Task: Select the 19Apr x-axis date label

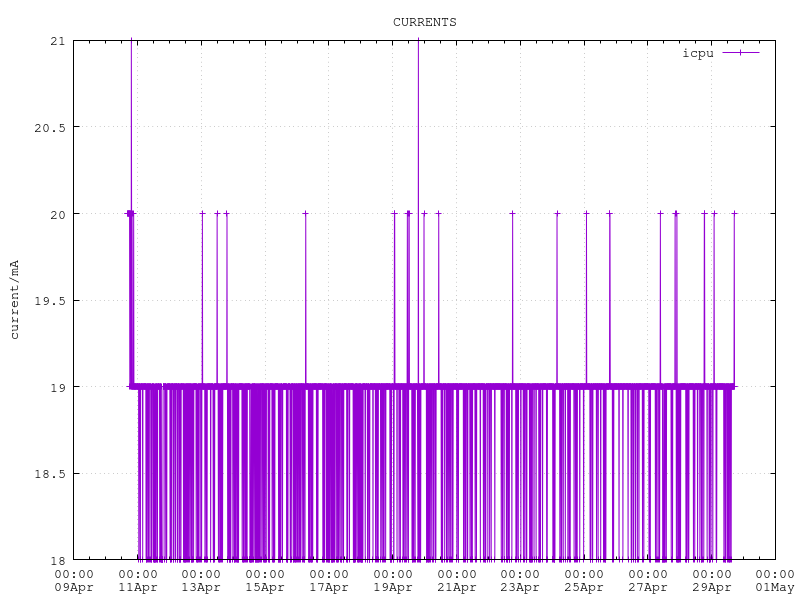Action: tap(393, 588)
